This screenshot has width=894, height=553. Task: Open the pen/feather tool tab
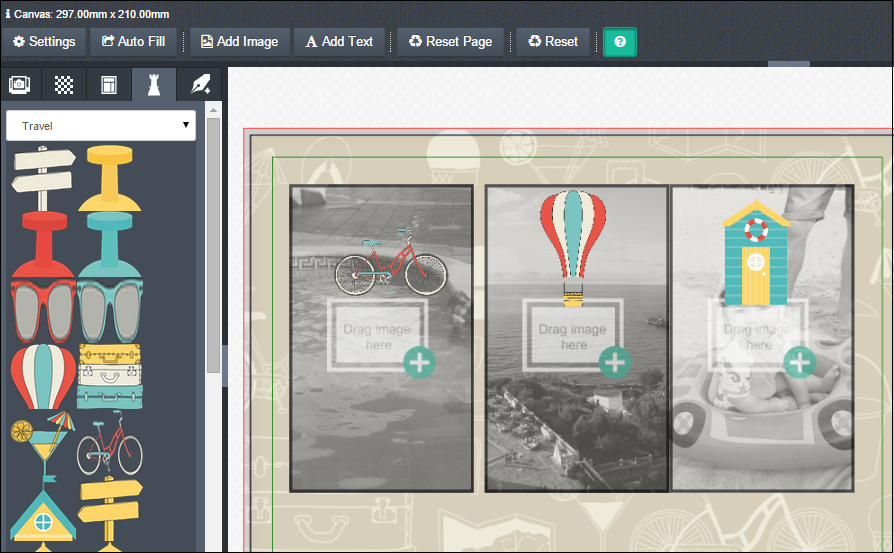click(x=200, y=85)
